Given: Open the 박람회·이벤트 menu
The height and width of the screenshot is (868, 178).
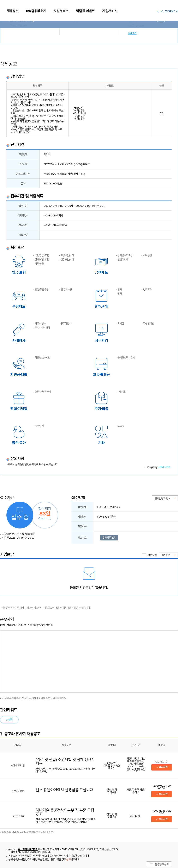Looking at the screenshot, I should pos(85,11).
